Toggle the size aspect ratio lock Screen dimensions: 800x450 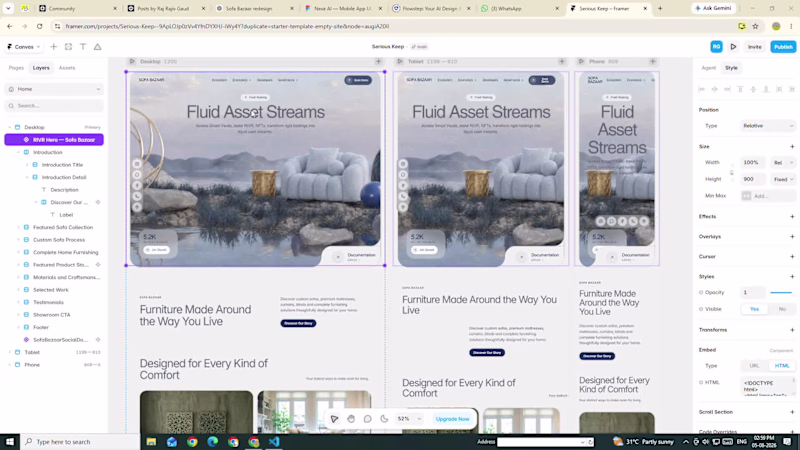[732, 171]
